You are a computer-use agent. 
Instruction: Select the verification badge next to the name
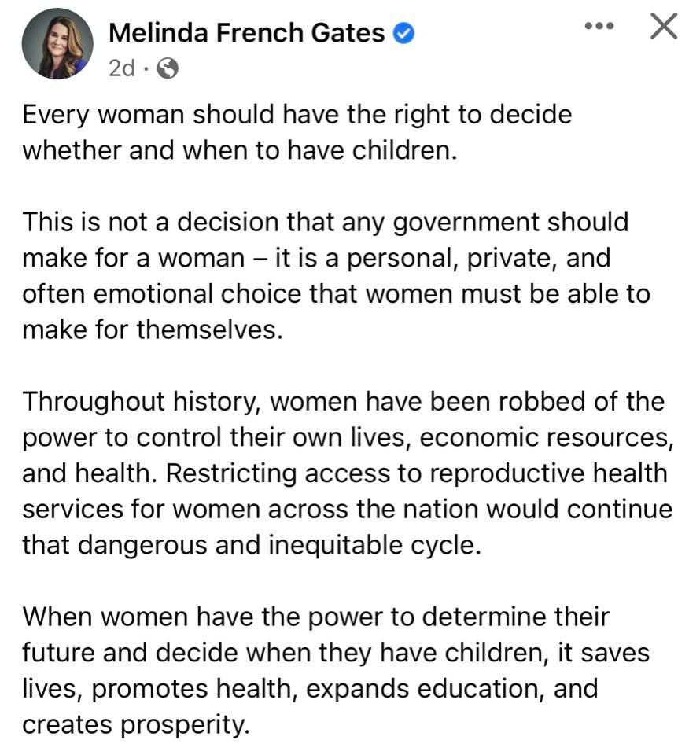[x=404, y=32]
